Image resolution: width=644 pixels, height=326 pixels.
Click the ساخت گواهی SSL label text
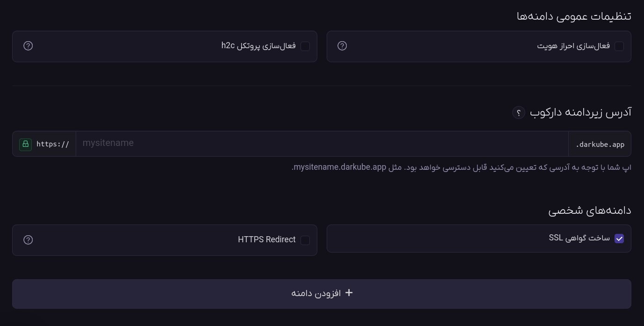coord(580,238)
